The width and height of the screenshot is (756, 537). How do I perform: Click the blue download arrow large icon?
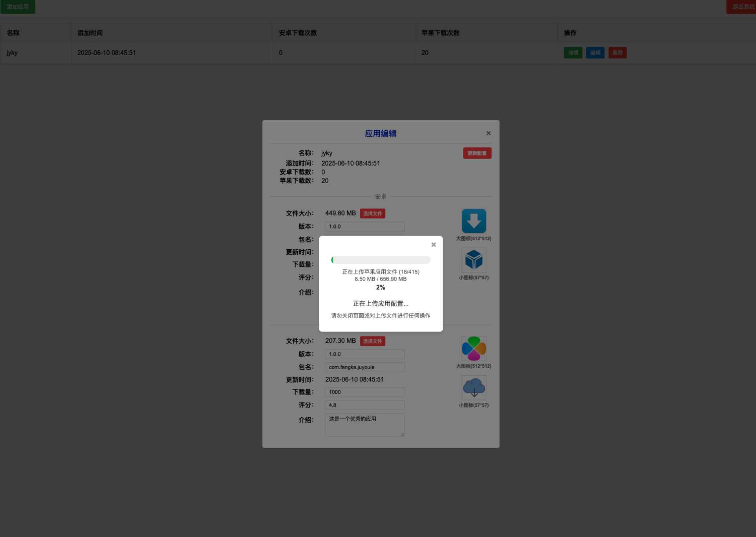click(x=474, y=221)
